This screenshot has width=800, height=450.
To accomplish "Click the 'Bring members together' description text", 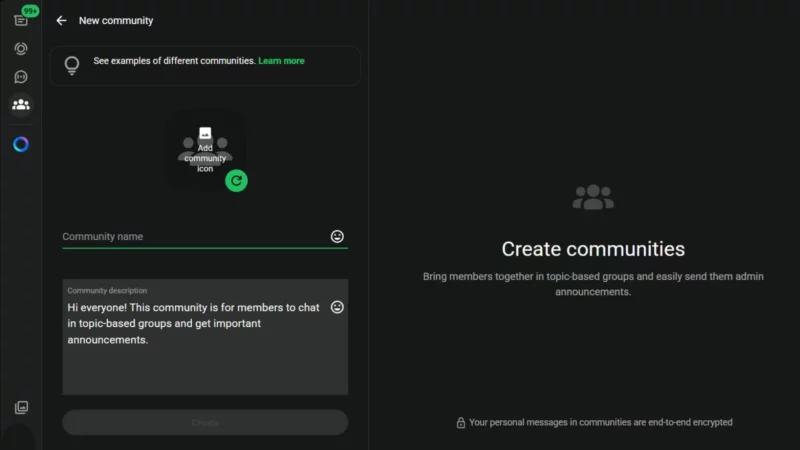I will coord(593,284).
